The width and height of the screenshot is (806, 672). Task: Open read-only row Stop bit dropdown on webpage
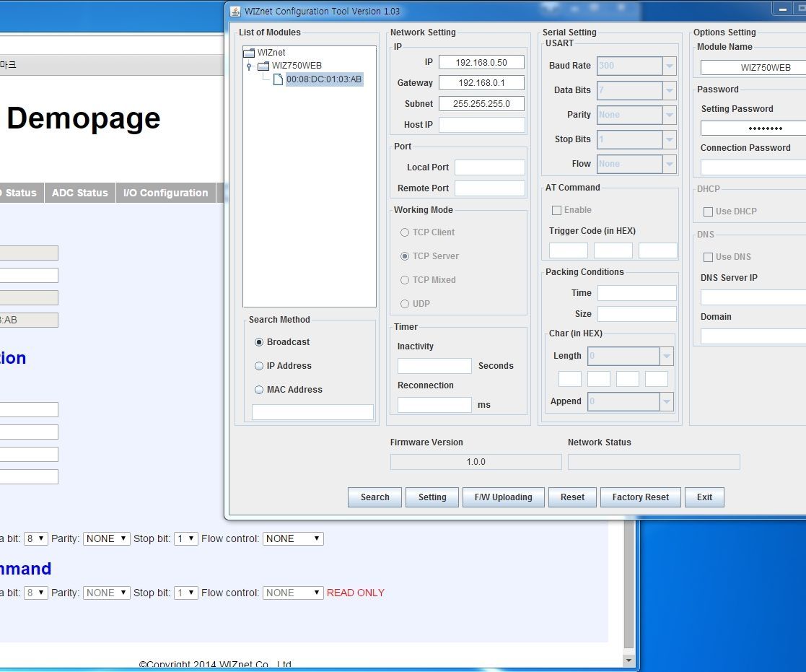[185, 593]
